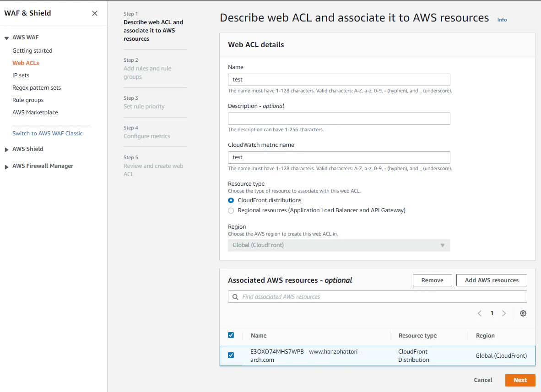This screenshot has height=392, width=541.
Task: Switch to AWS WAF Classic link
Action: 48,134
